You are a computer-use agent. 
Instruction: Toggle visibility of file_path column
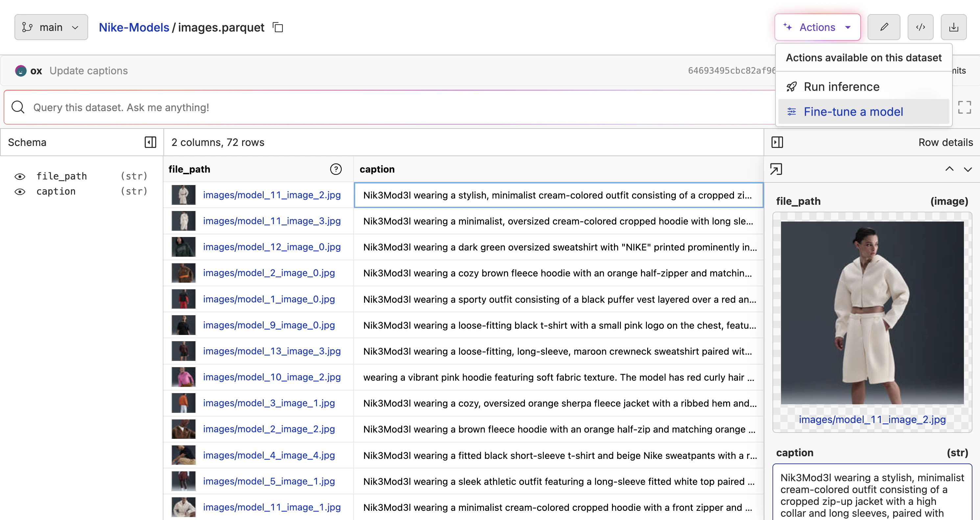[x=20, y=177]
